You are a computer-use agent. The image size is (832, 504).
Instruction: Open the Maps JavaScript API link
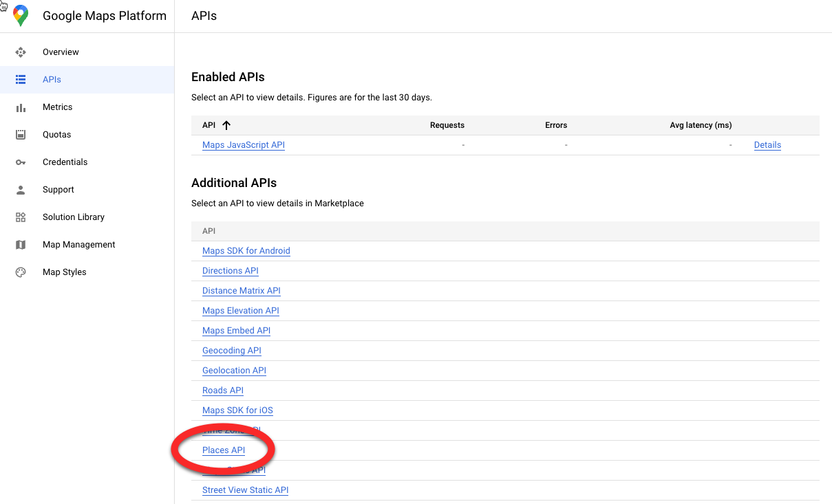coord(243,145)
